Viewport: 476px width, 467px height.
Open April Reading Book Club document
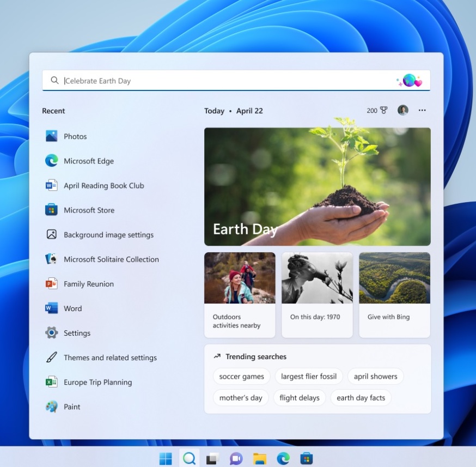[103, 185]
